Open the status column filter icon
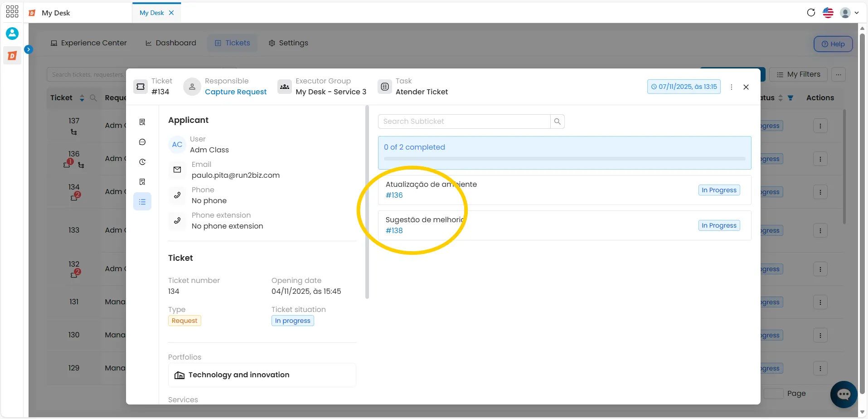 click(x=790, y=98)
